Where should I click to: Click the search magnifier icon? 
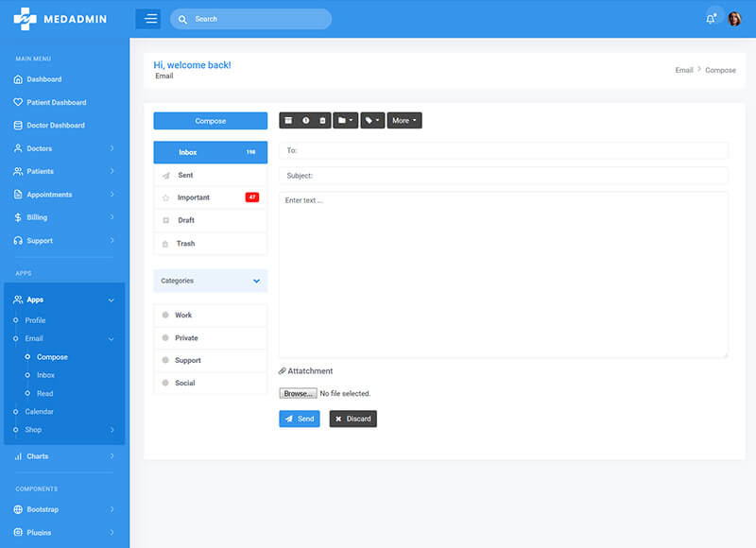pos(182,19)
